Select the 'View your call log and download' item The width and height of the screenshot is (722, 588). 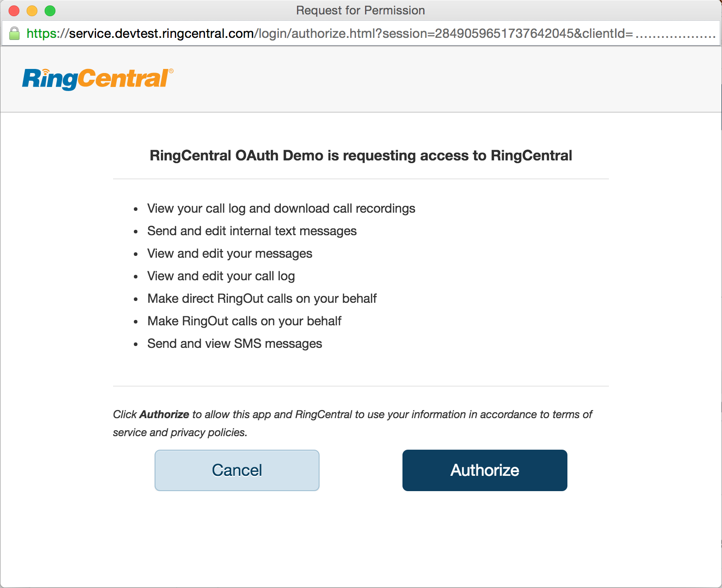[x=281, y=208]
